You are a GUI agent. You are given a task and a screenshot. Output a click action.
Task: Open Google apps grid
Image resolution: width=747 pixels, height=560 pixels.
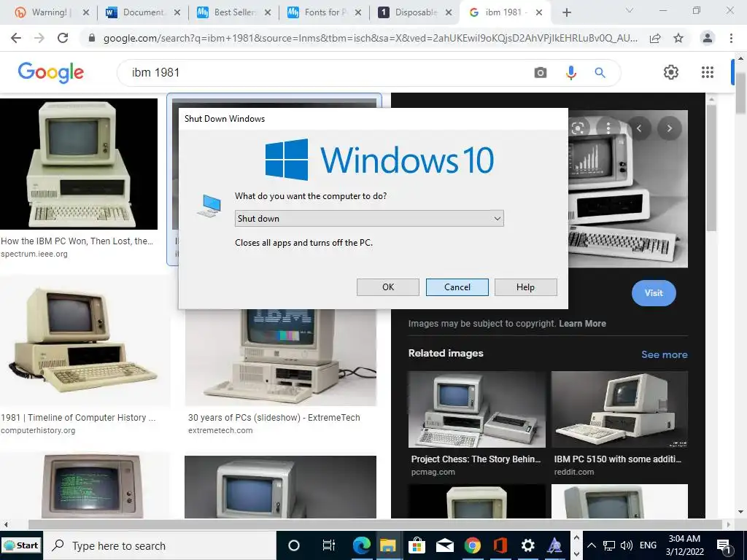[x=708, y=72]
